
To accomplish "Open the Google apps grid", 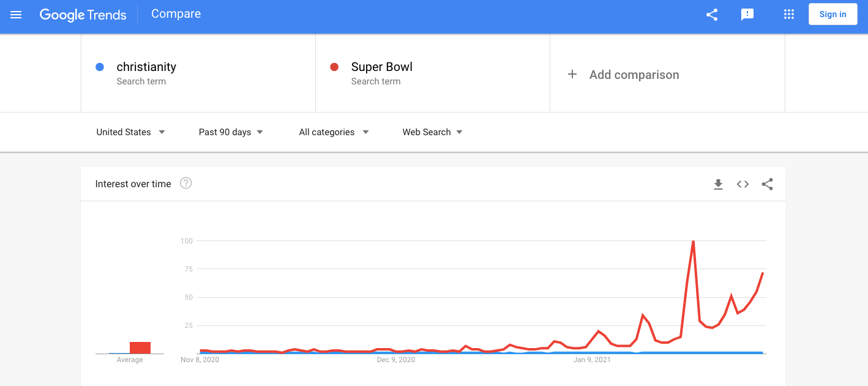I will (x=789, y=15).
